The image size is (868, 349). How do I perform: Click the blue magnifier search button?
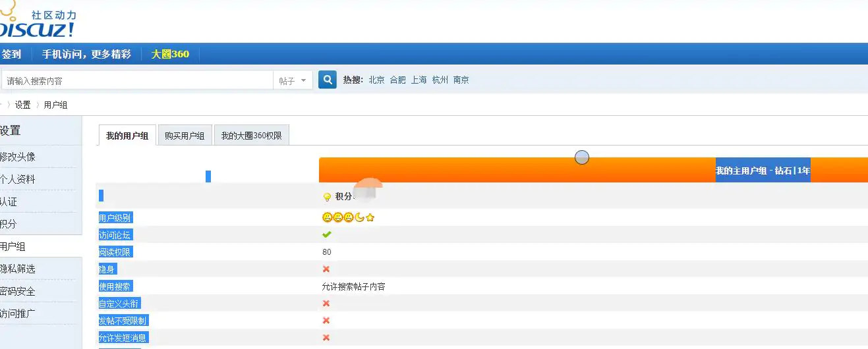[328, 80]
